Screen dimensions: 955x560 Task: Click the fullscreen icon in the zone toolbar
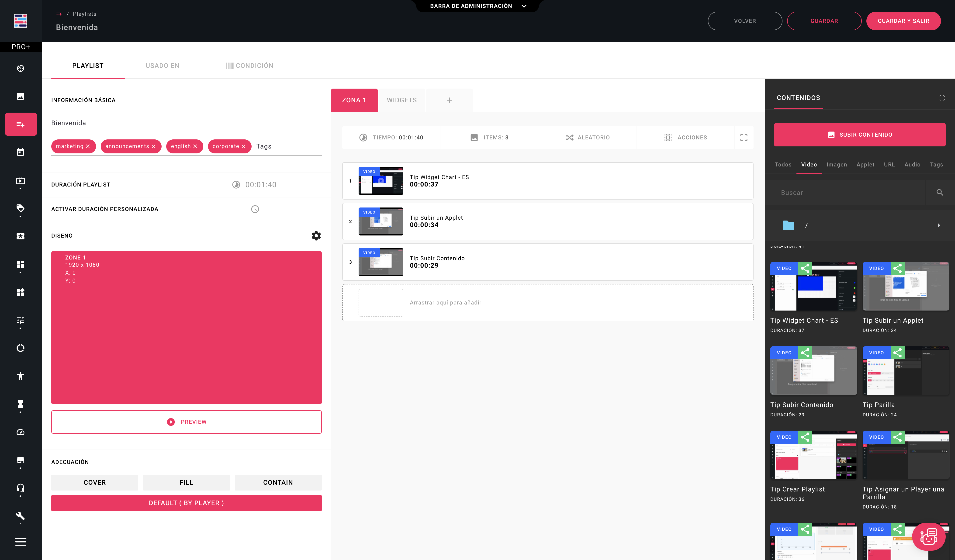click(x=744, y=138)
